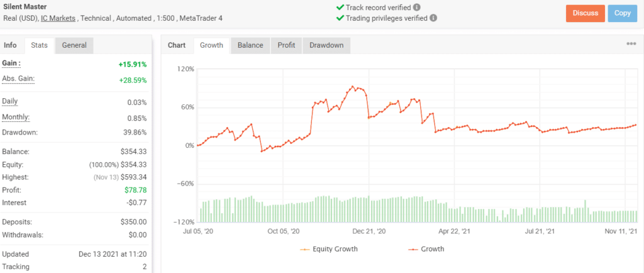Open the General tab
This screenshot has height=273, width=644.
click(74, 45)
